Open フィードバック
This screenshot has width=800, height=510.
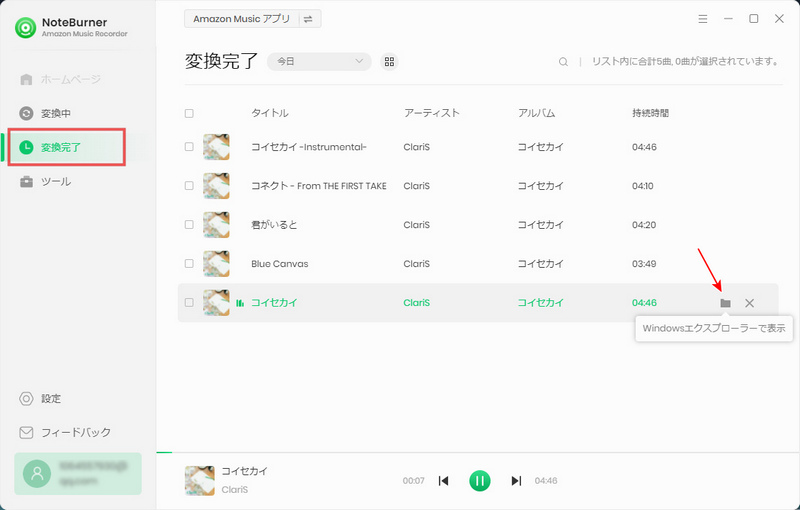click(x=65, y=432)
